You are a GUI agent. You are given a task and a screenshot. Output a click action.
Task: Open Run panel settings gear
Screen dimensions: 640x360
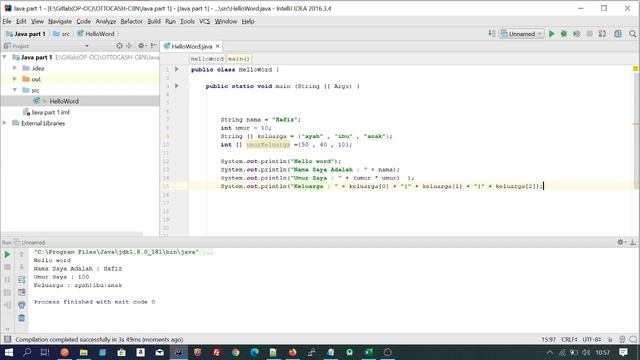621,242
